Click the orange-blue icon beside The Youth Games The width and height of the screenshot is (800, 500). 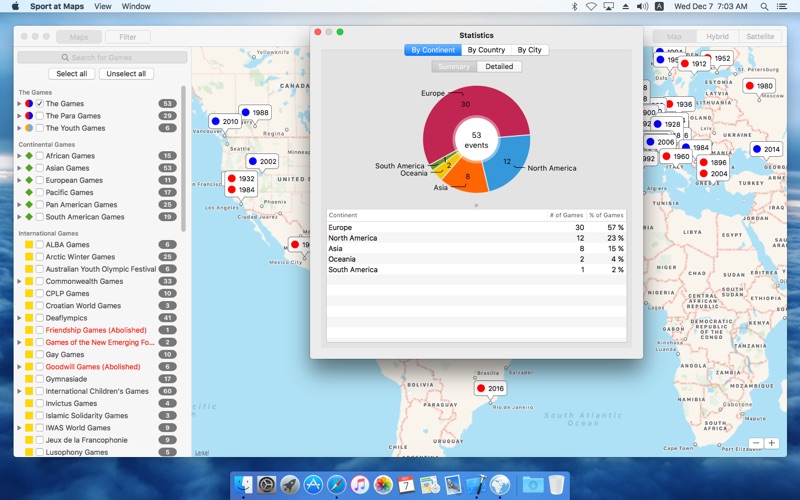pos(29,128)
